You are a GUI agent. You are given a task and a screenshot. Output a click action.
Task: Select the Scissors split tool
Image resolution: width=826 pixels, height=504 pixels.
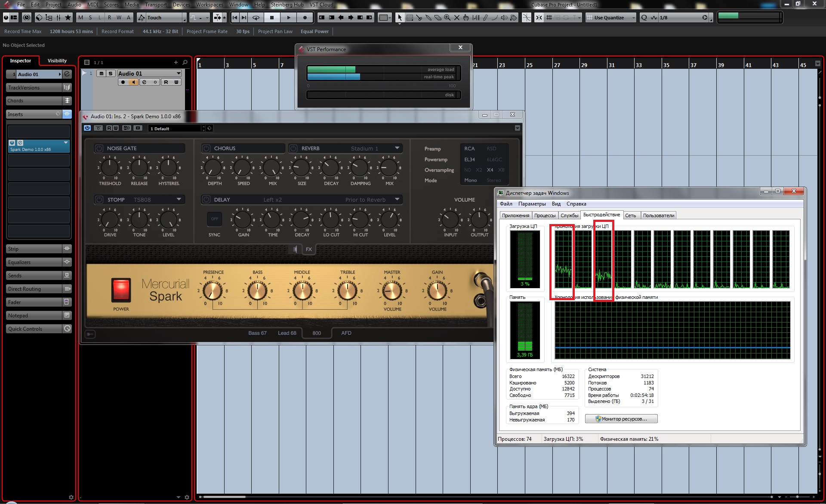(x=419, y=18)
